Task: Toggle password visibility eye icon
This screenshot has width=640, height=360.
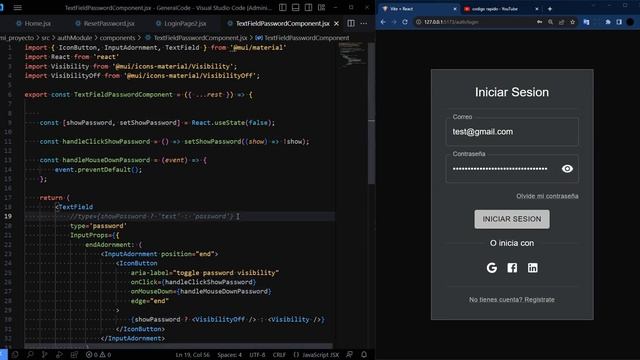Action: [567, 169]
